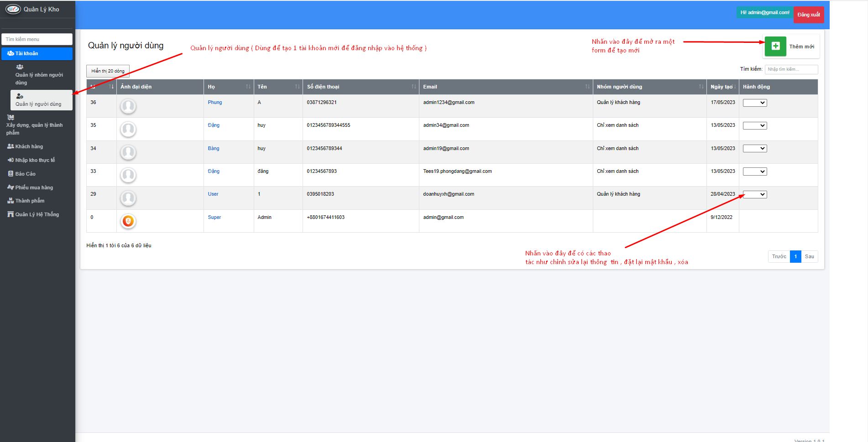Open action dropdown for doanhuyxh@gmail.com row

tap(755, 194)
